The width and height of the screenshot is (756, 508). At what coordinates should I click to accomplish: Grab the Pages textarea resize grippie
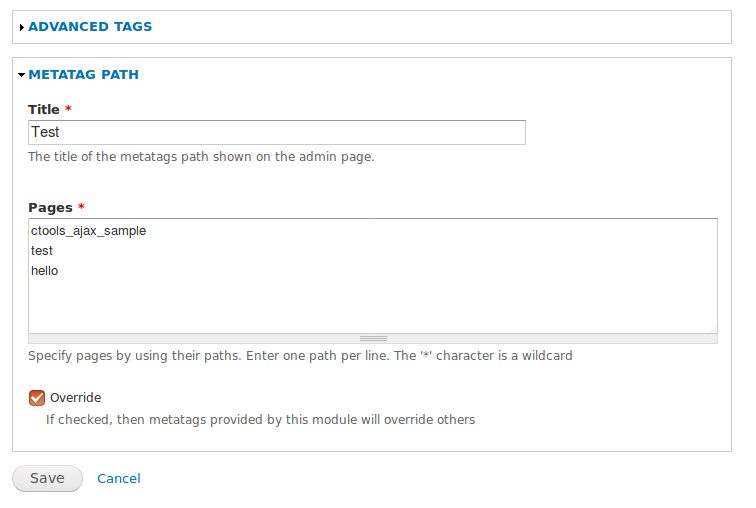point(373,339)
